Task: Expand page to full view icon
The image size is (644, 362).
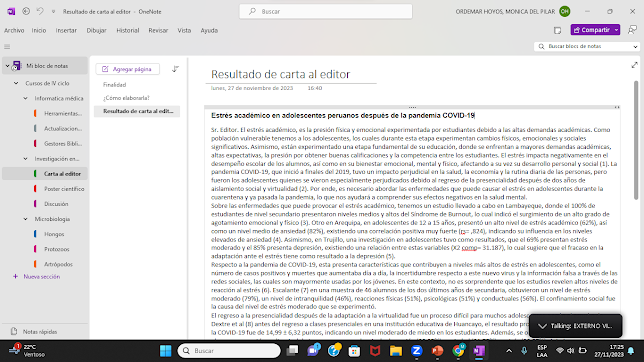Action: (635, 65)
